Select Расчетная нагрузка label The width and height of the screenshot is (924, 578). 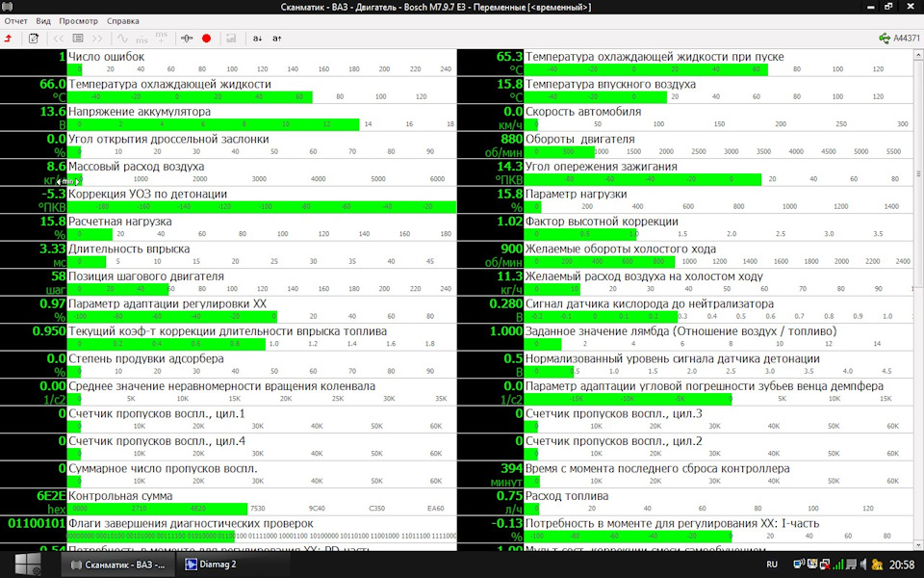pos(120,222)
